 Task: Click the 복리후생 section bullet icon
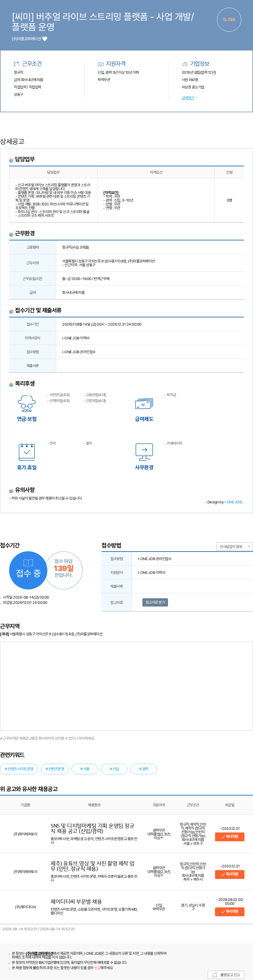point(11,385)
